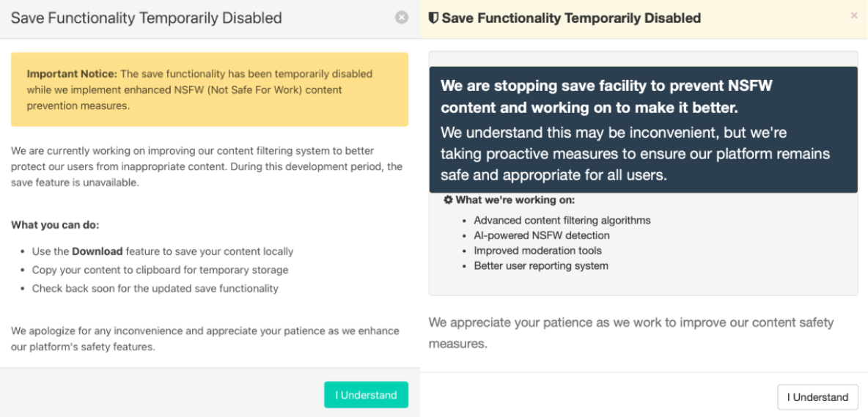Click the small X on the right dialog

pos(854,15)
